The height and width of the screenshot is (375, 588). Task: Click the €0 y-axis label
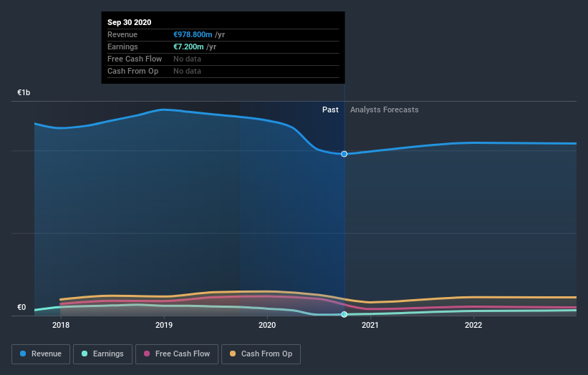coord(21,307)
